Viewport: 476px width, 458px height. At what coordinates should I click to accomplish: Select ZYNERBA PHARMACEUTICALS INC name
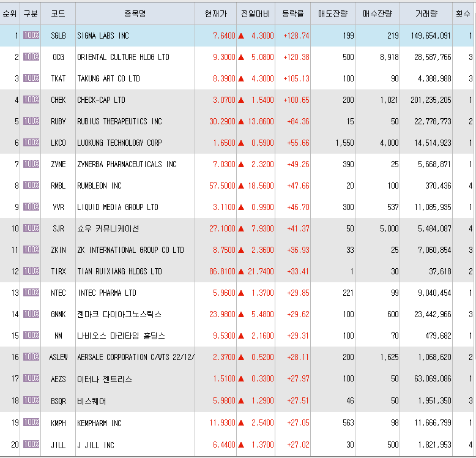[x=127, y=164]
